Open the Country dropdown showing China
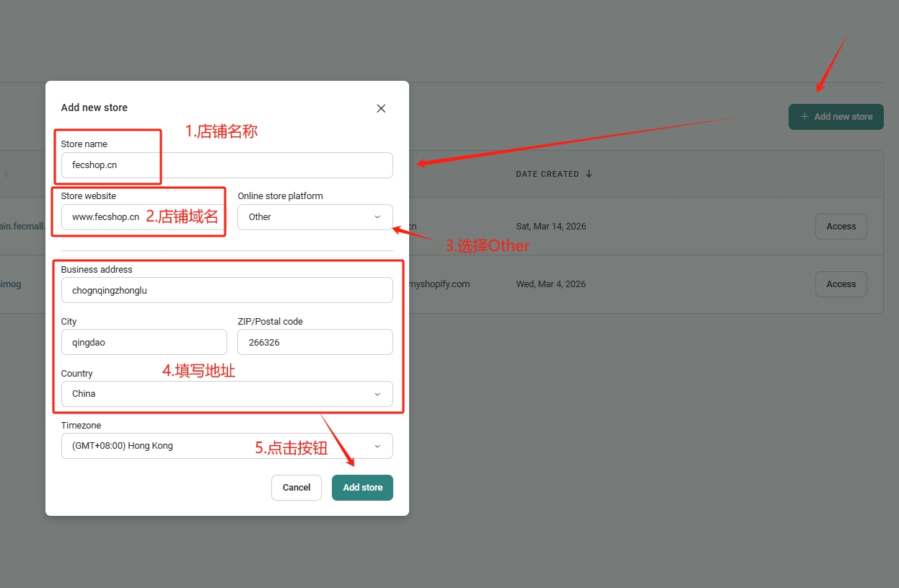Viewport: 899px width, 588px height. 227,394
